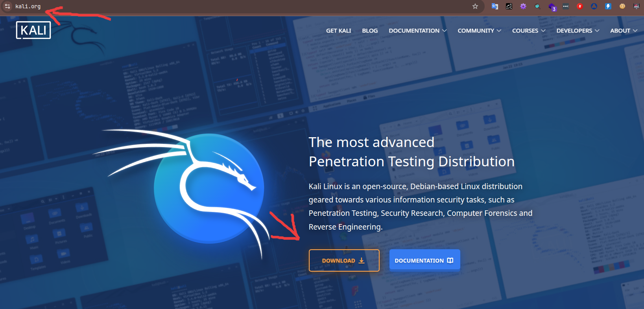Open the black 'en' language extension icon
The height and width of the screenshot is (309, 644).
(509, 6)
